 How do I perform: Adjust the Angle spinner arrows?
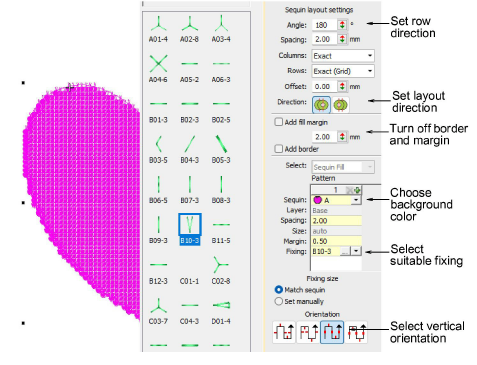point(342,25)
